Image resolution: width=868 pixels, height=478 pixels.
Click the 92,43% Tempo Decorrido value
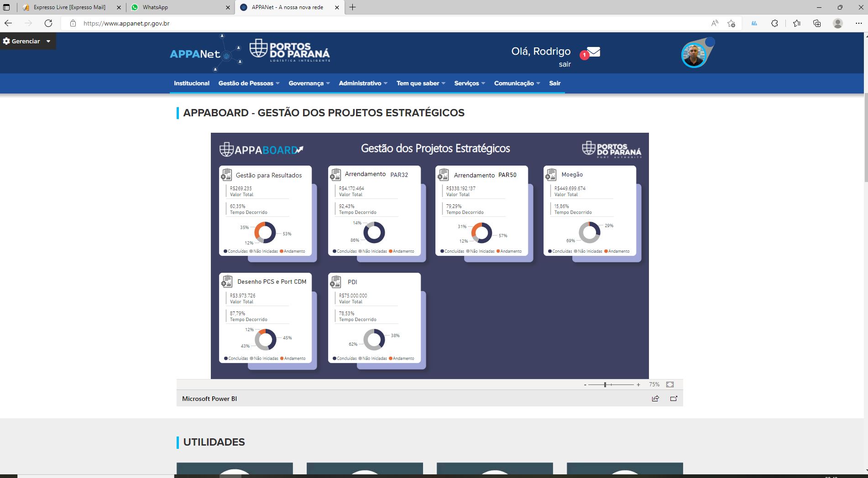[x=347, y=206]
